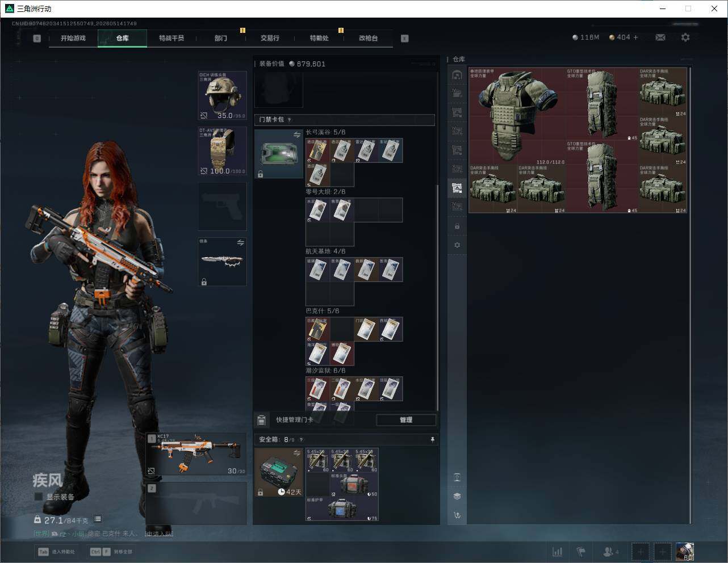Click the help icon next to 门禁卡包
Screen dimensions: 728x563
pyautogui.click(x=290, y=120)
